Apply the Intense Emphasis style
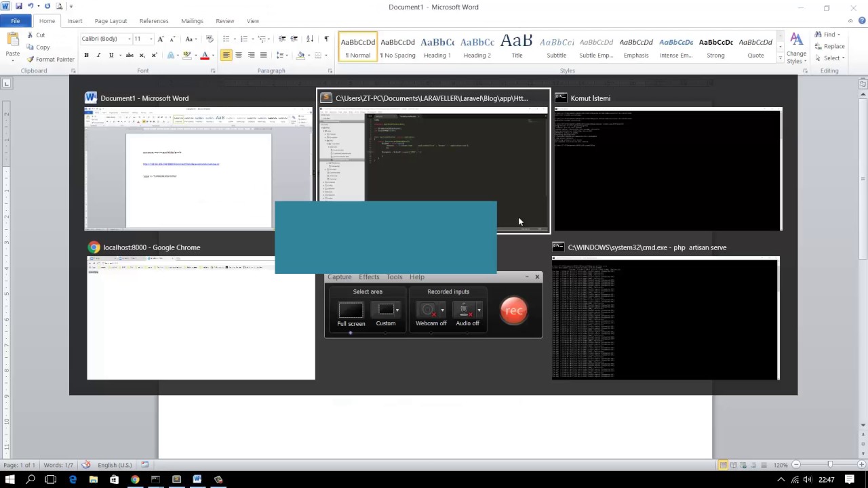Image resolution: width=868 pixels, height=488 pixels. [676, 47]
